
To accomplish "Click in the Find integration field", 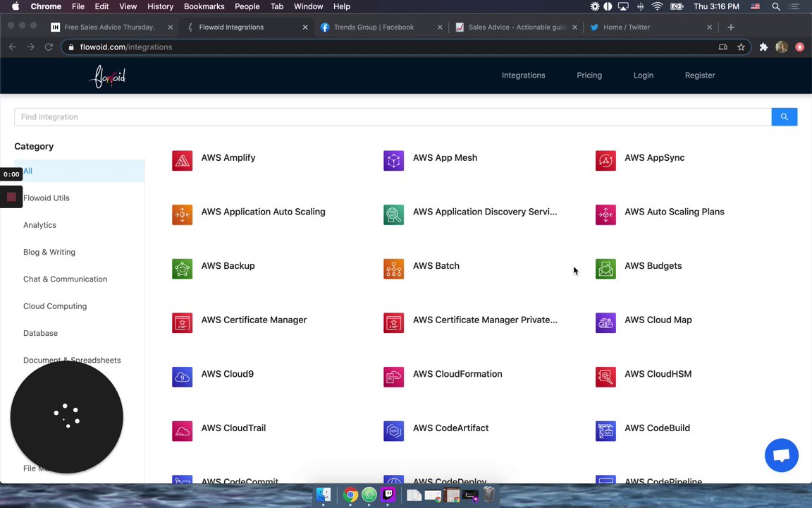I will pyautogui.click(x=393, y=116).
